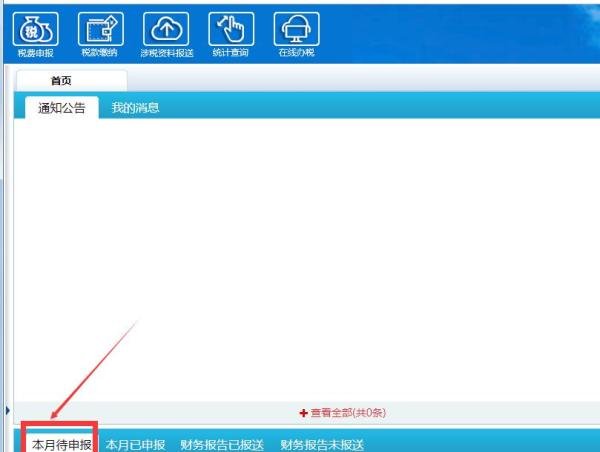Switch to the 我的消息 tab
This screenshot has height=452, width=600.
tap(135, 108)
